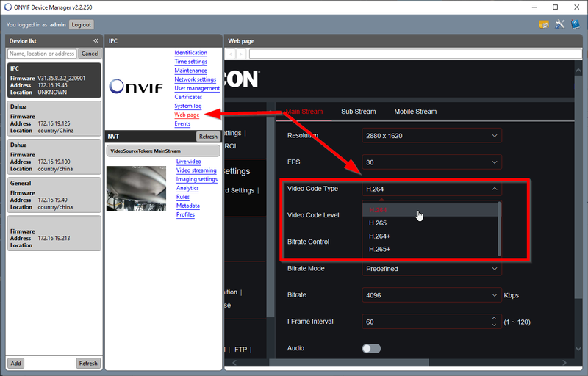Open the Maintenance link
The image size is (588, 376).
(190, 70)
